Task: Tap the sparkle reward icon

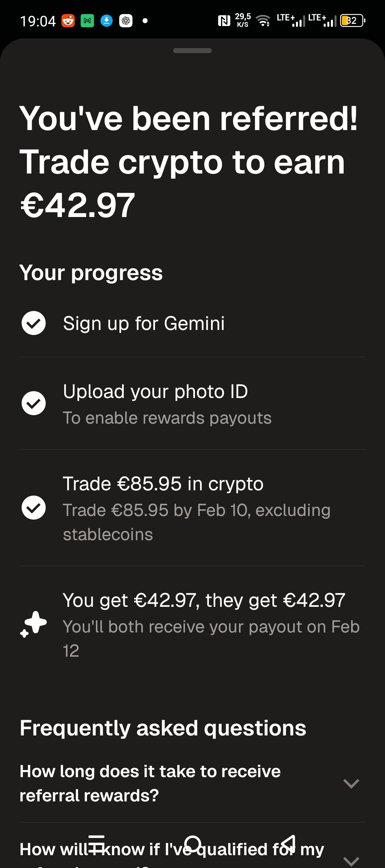Action: 34,624
